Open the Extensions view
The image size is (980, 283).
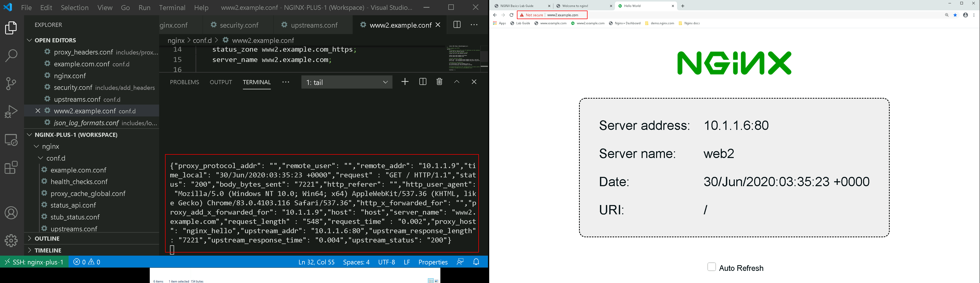click(11, 168)
